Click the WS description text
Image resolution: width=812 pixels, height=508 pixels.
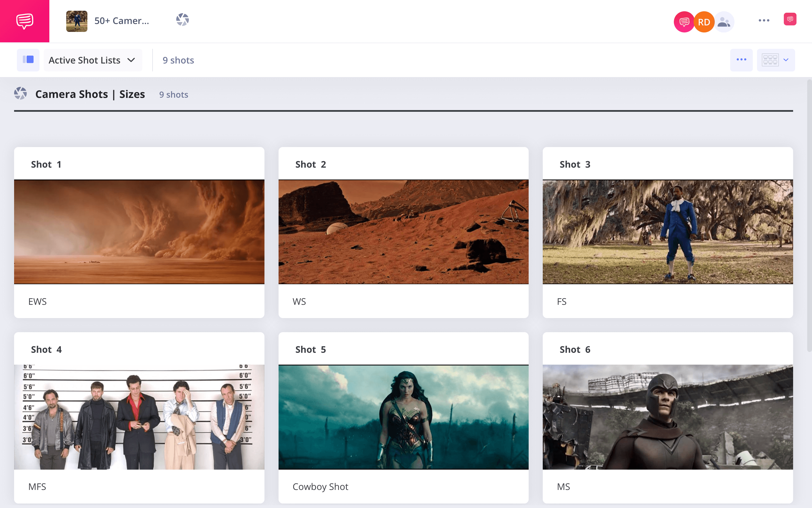pyautogui.click(x=299, y=301)
